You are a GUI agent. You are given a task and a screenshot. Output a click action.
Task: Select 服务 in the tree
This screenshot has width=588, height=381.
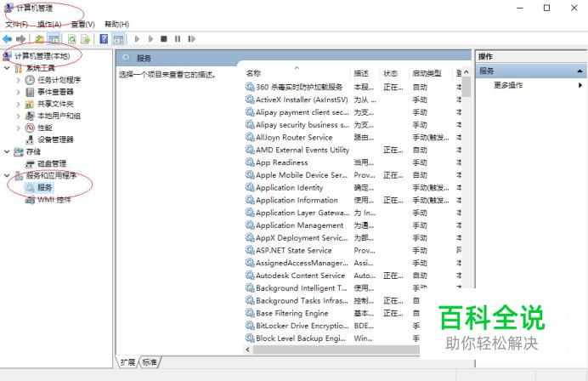pos(45,187)
